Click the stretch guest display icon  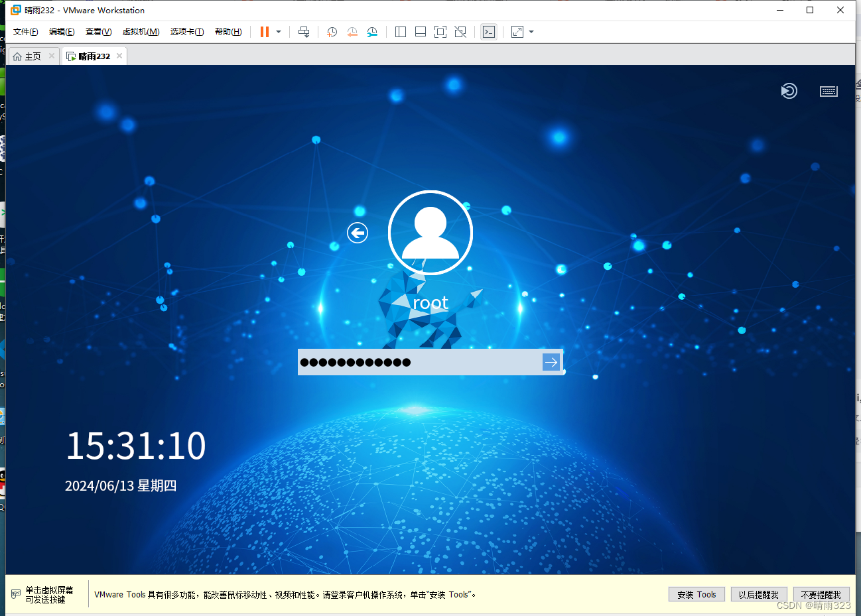[x=517, y=32]
